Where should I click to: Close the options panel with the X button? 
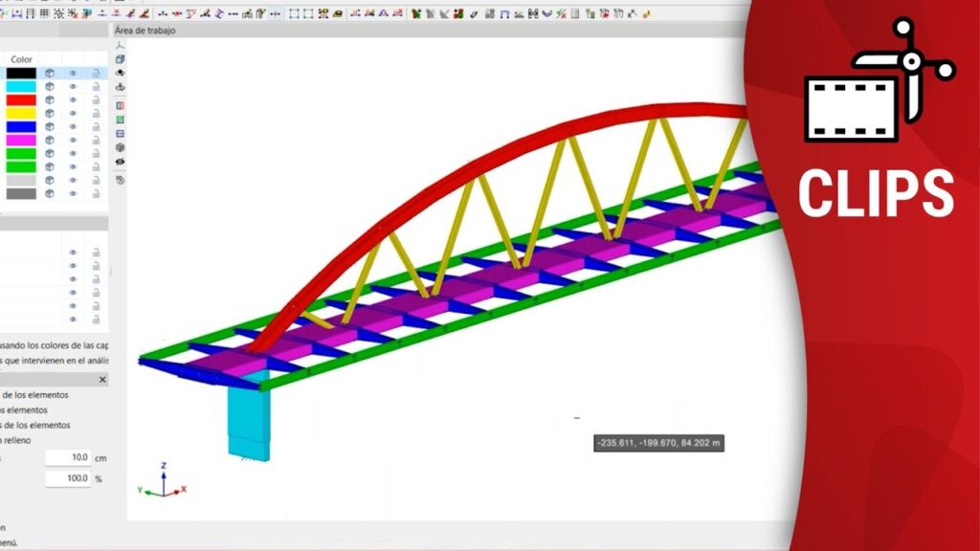(x=102, y=380)
